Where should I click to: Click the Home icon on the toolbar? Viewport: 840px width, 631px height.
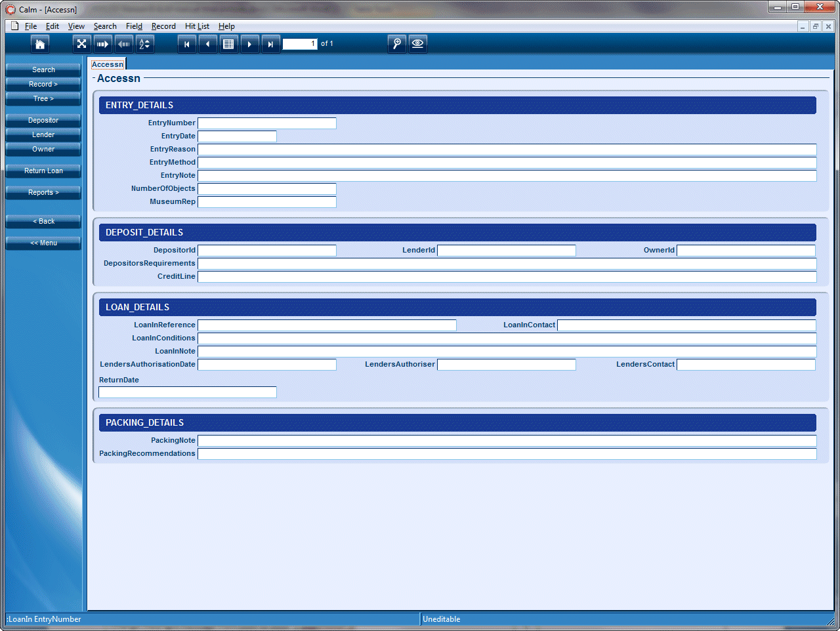tap(39, 43)
